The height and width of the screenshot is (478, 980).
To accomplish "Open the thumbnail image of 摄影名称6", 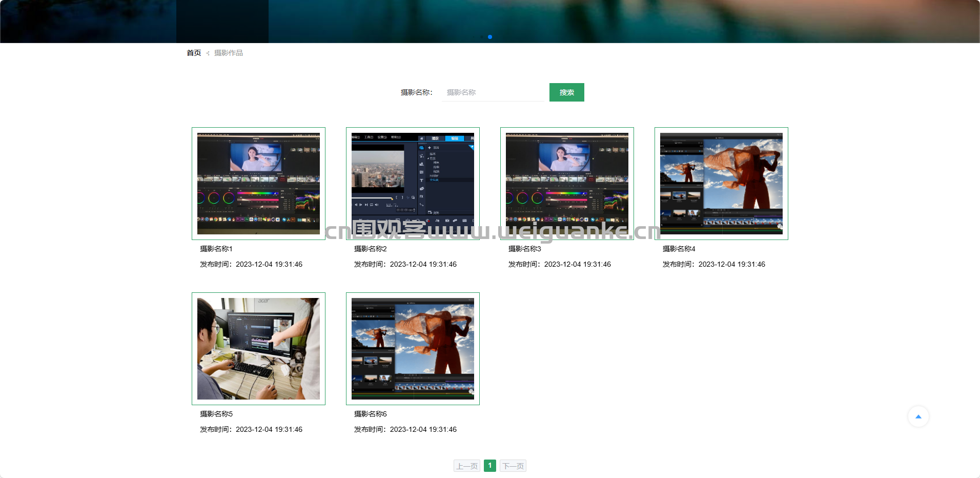I will (x=413, y=349).
